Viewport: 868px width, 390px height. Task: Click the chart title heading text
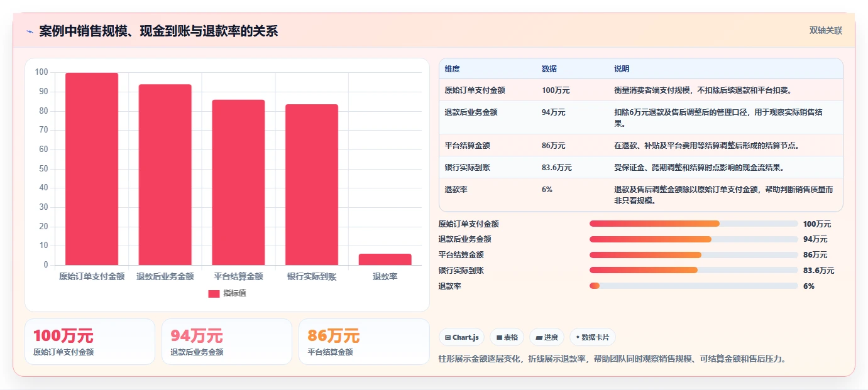point(158,31)
